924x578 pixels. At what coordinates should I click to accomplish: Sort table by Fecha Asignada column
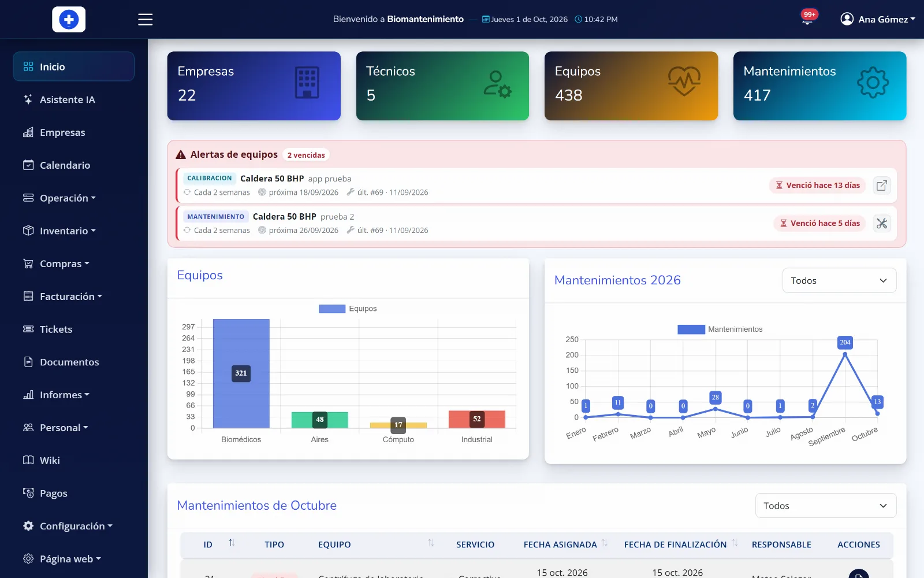click(x=605, y=543)
